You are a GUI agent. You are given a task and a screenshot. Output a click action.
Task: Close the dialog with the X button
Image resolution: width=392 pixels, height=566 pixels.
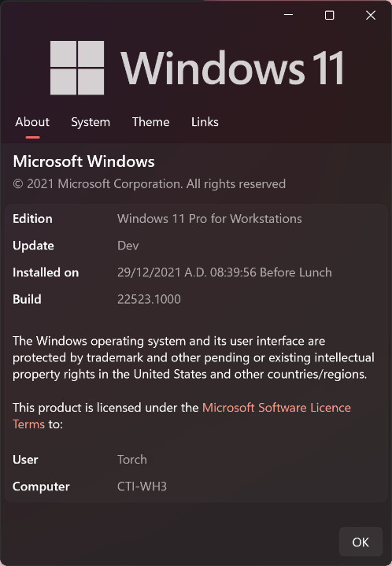[x=371, y=15]
